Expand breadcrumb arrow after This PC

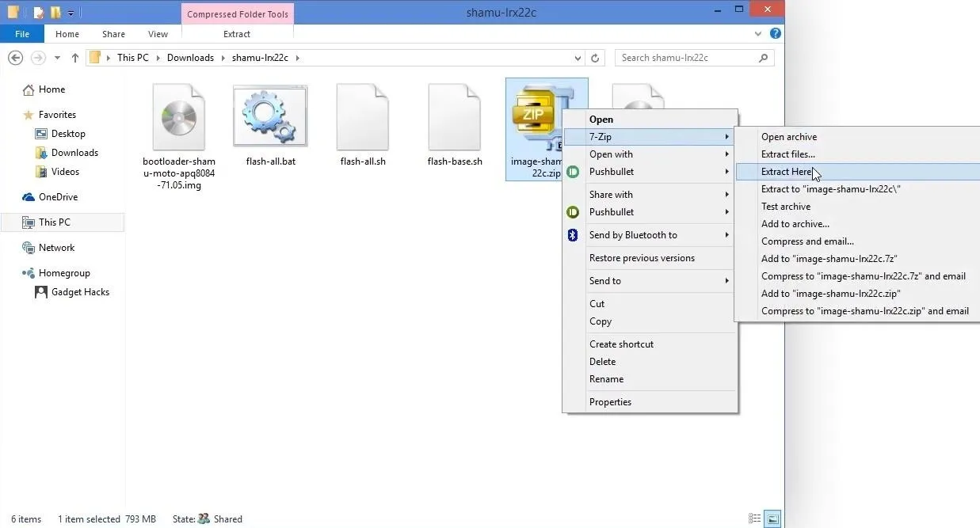pyautogui.click(x=158, y=58)
